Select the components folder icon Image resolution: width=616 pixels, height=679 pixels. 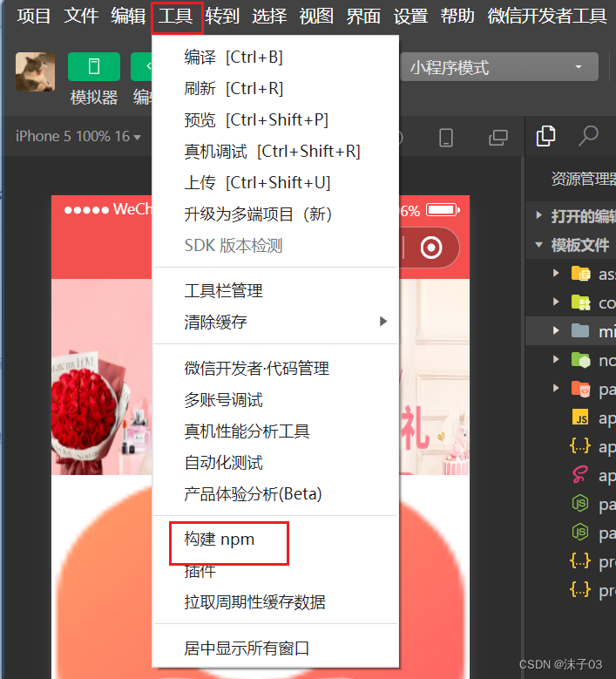click(580, 302)
